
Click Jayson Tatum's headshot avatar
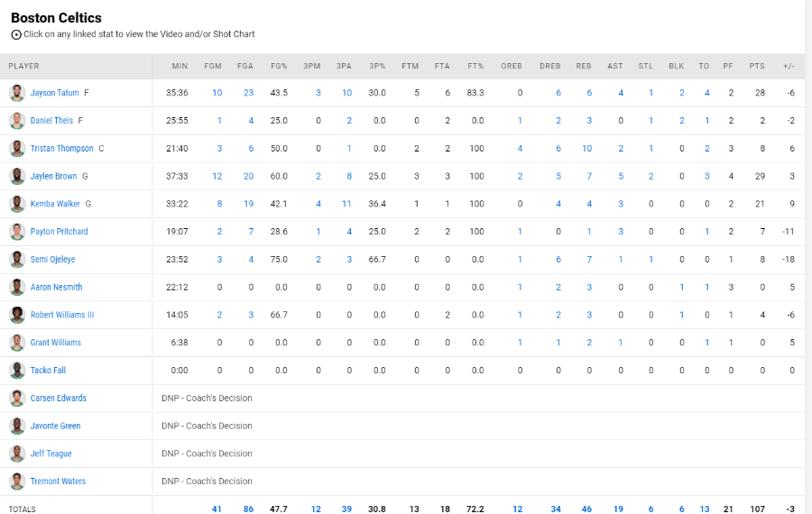point(17,93)
